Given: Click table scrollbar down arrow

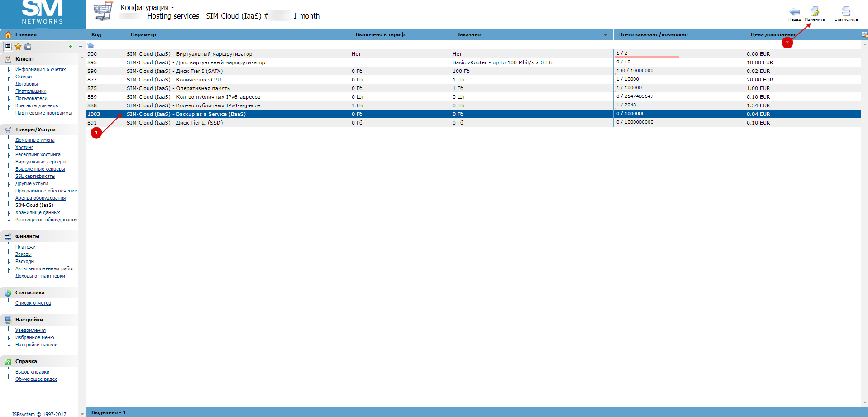Looking at the screenshot, I should pyautogui.click(x=865, y=402).
